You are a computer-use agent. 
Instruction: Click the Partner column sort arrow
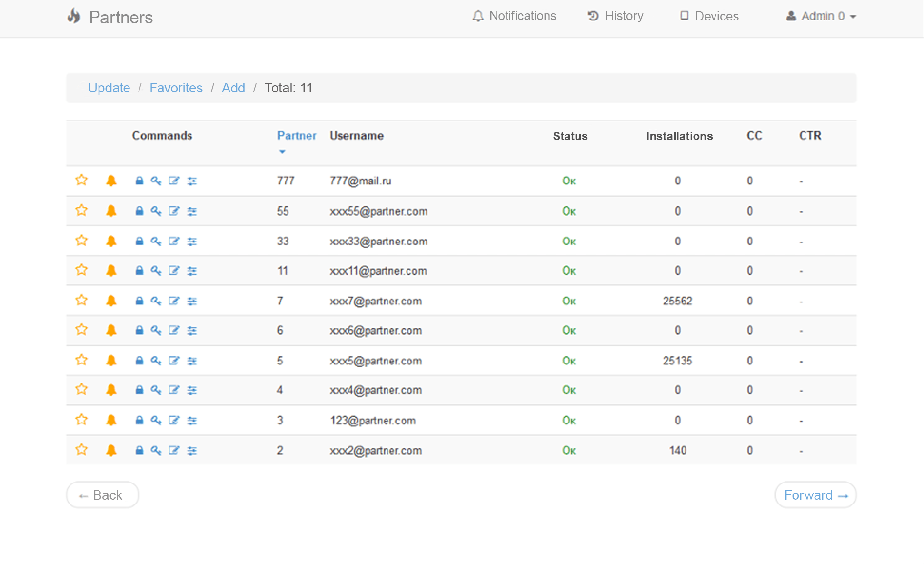tap(283, 151)
